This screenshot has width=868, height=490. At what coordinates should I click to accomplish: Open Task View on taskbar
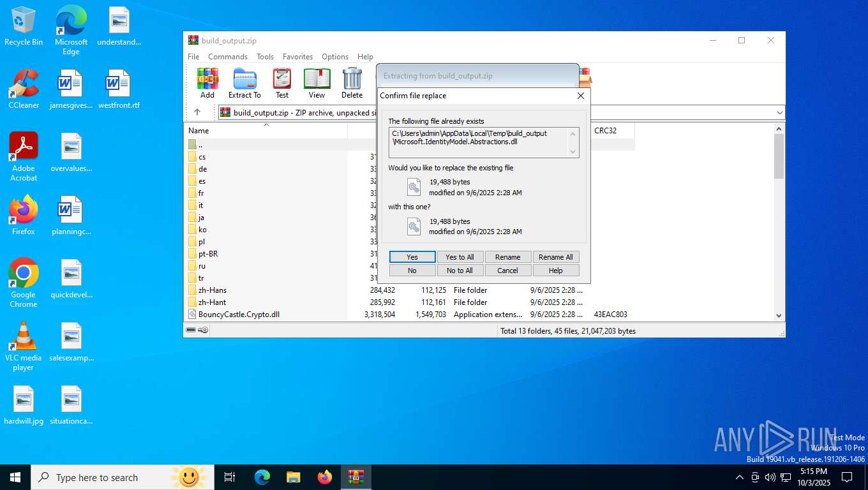point(230,477)
